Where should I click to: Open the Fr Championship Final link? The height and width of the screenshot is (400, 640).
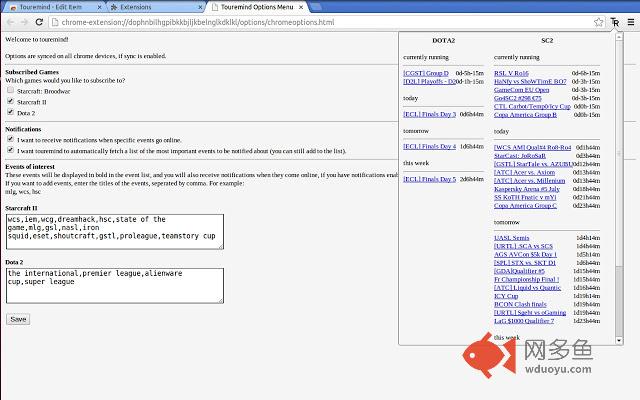[x=527, y=279]
